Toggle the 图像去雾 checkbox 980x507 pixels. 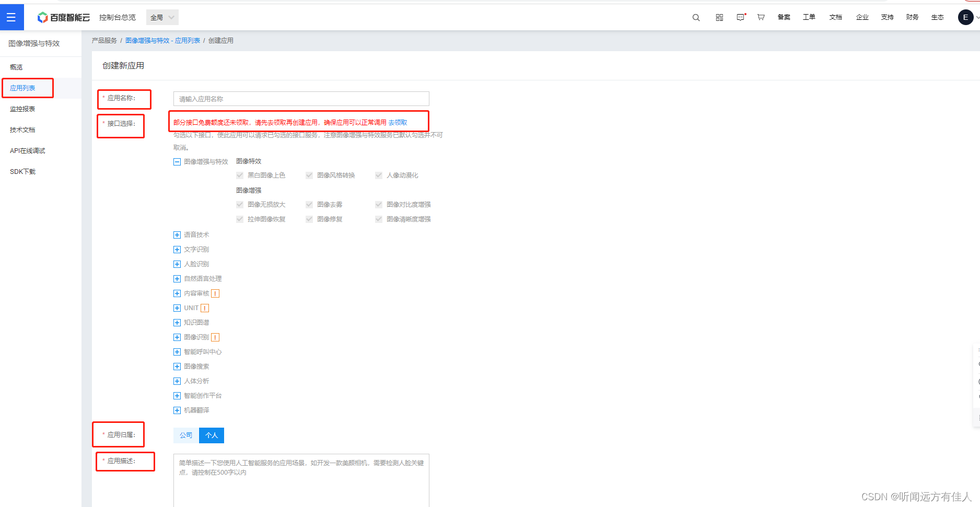(x=309, y=205)
